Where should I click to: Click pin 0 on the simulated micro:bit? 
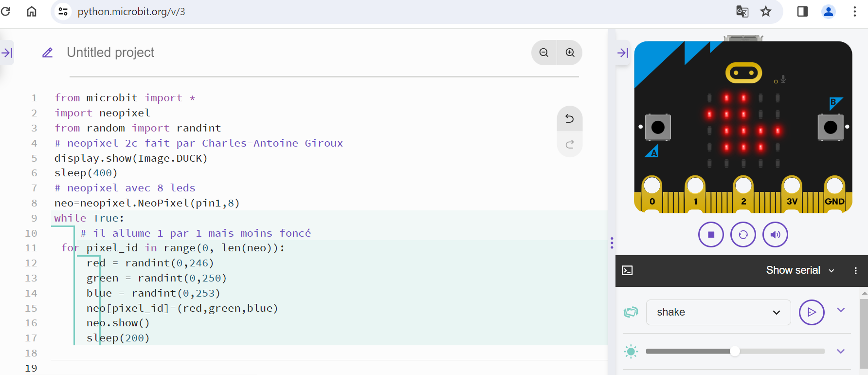[652, 194]
